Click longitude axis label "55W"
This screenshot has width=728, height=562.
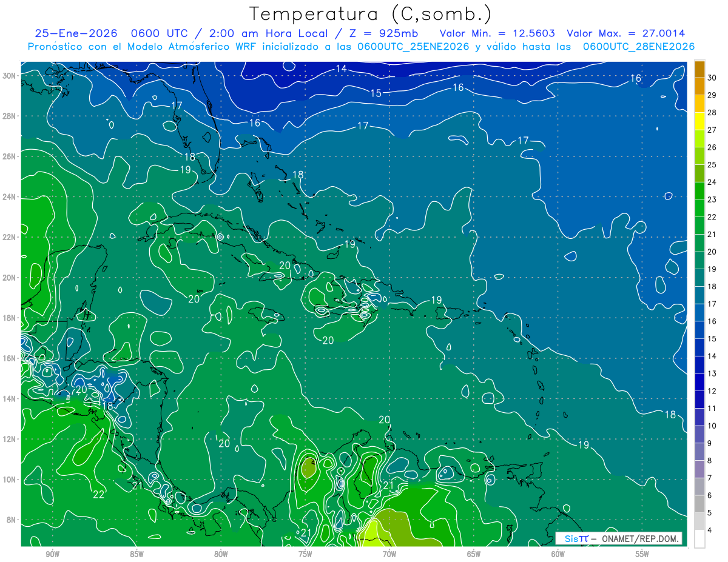642,554
